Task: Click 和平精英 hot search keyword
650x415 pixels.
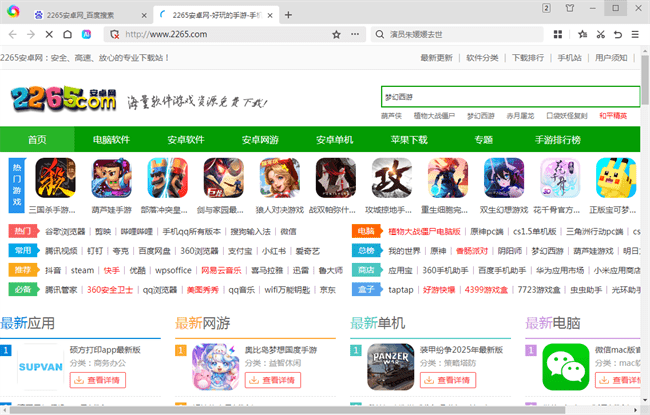Action: tap(613, 116)
